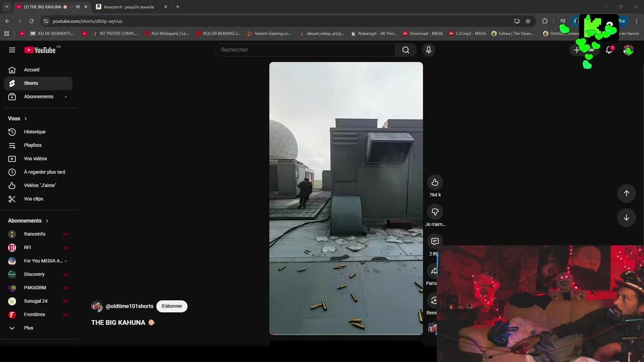Image resolution: width=644 pixels, height=362 pixels.
Task: Open the comments on the short
Action: 435,241
